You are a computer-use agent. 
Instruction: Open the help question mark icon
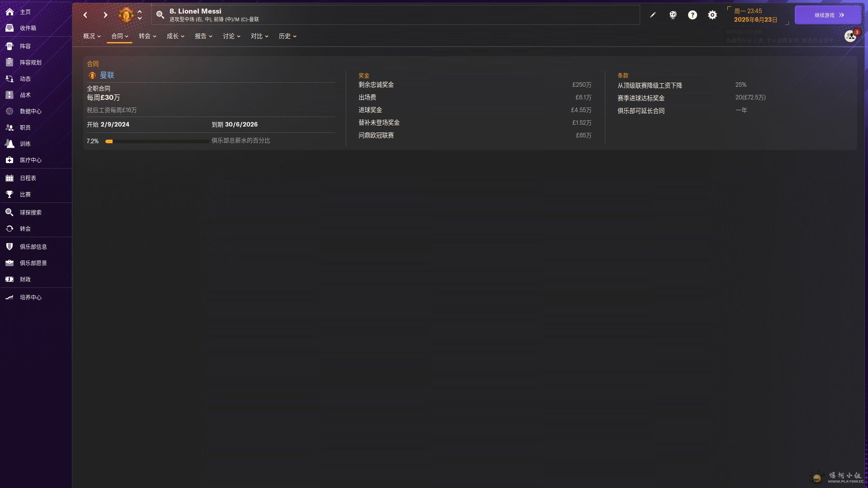coord(693,15)
